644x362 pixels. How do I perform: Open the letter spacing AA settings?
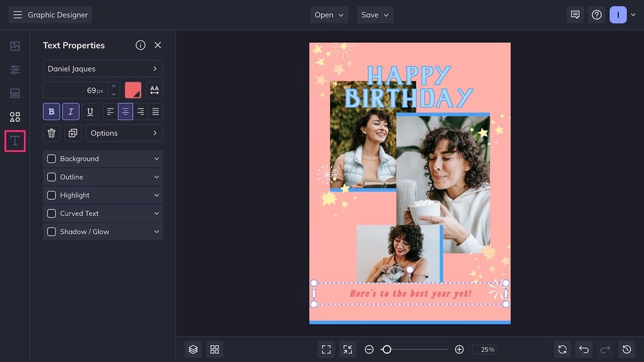[154, 90]
